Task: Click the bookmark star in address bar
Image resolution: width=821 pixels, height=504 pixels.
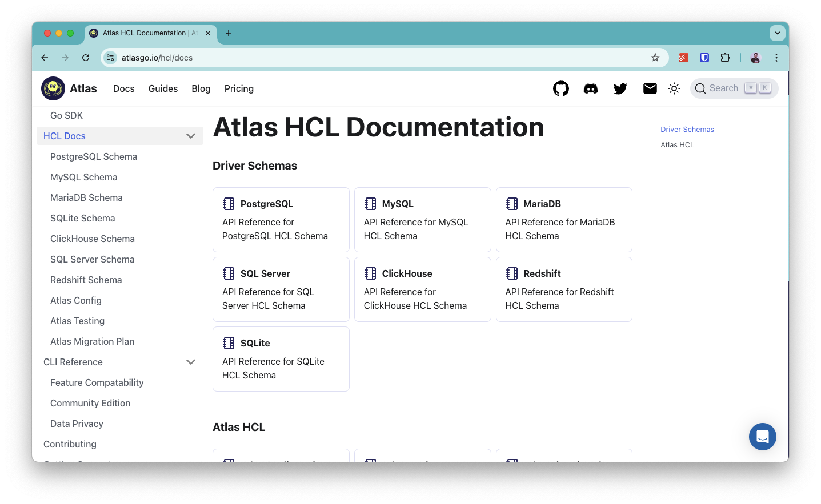Action: tap(655, 57)
